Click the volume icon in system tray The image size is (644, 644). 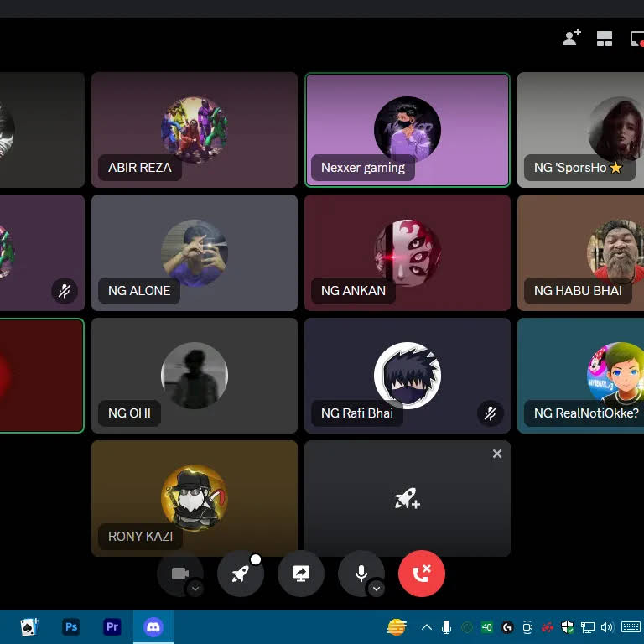[x=607, y=627]
